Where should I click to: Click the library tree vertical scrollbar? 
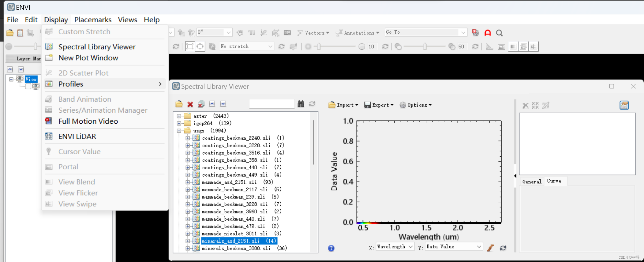[x=314, y=142]
